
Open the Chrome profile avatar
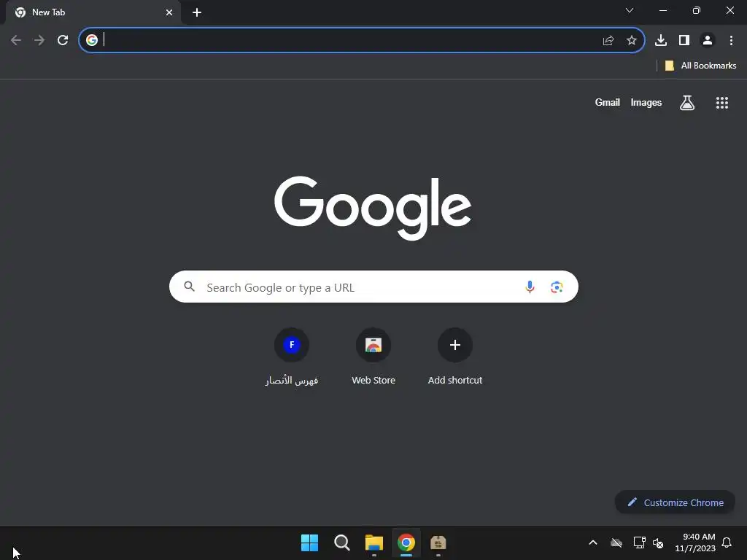click(708, 41)
